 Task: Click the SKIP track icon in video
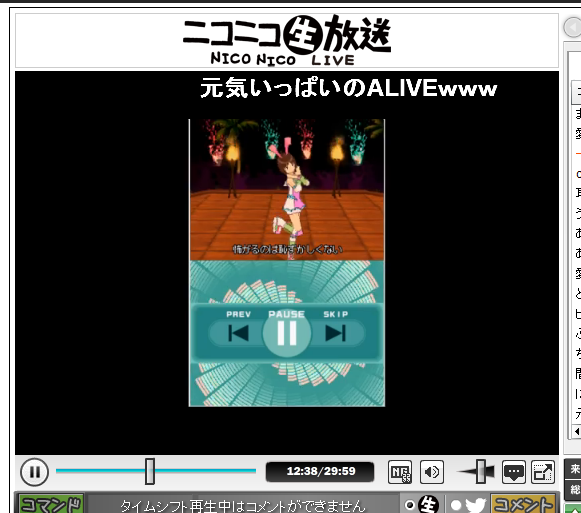pos(335,332)
